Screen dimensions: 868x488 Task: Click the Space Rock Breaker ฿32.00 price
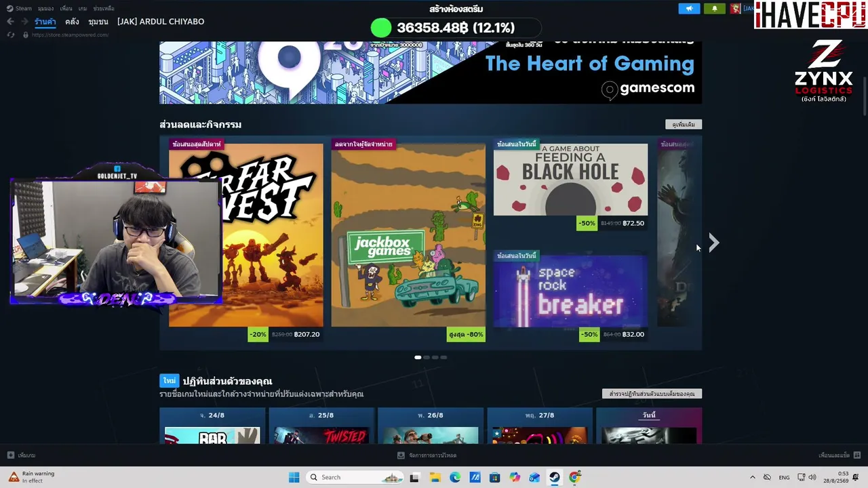click(x=633, y=334)
